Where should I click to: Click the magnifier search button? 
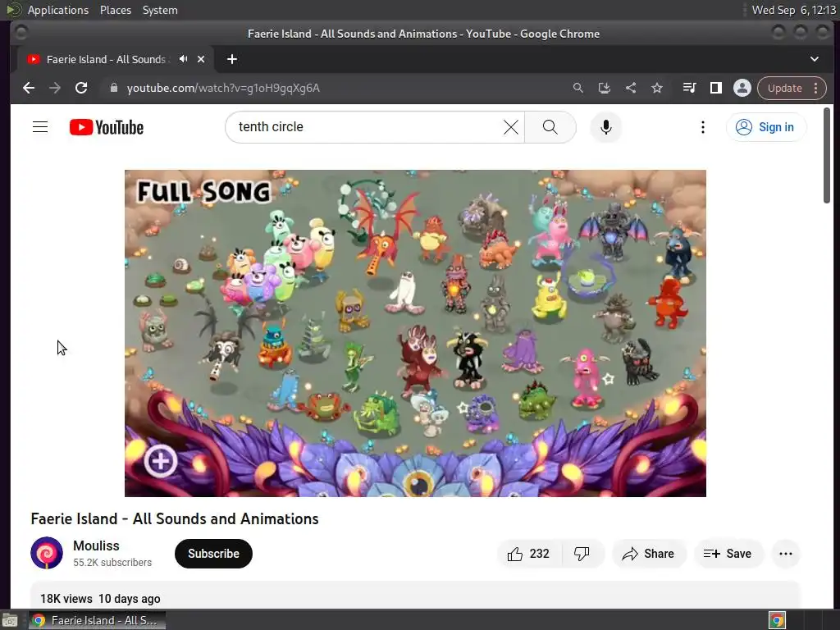coord(550,127)
